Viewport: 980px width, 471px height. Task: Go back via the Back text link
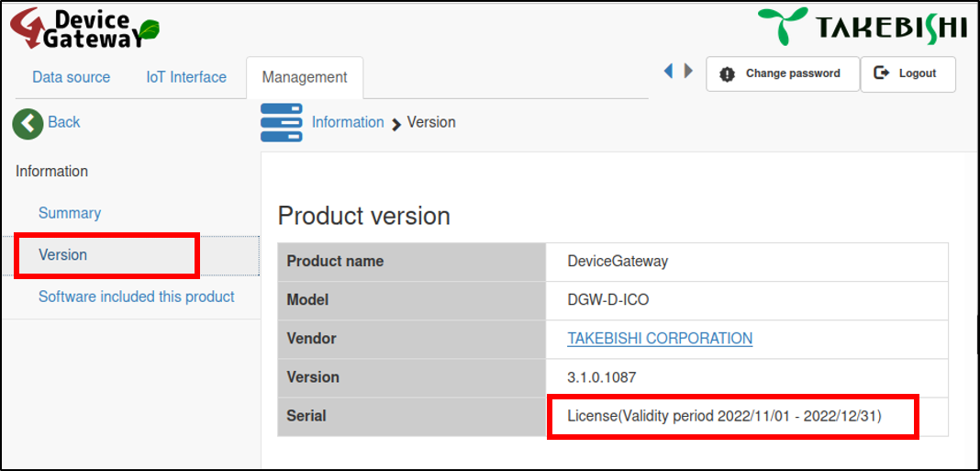(x=64, y=122)
